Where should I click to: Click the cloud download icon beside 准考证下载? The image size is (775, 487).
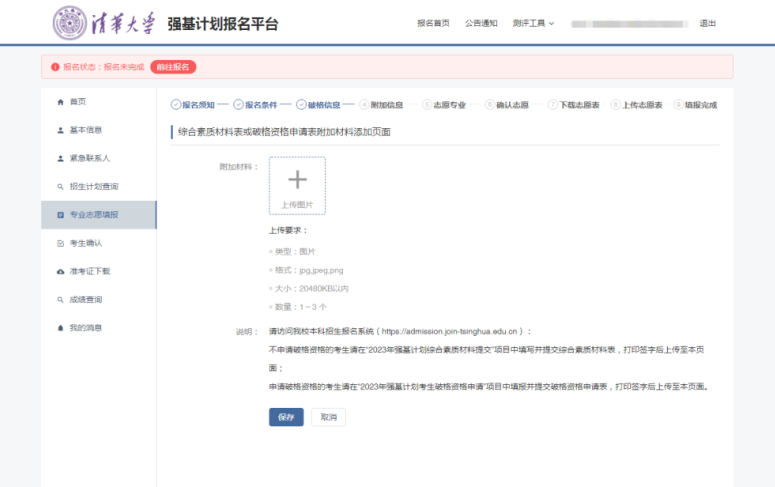pyautogui.click(x=60, y=271)
